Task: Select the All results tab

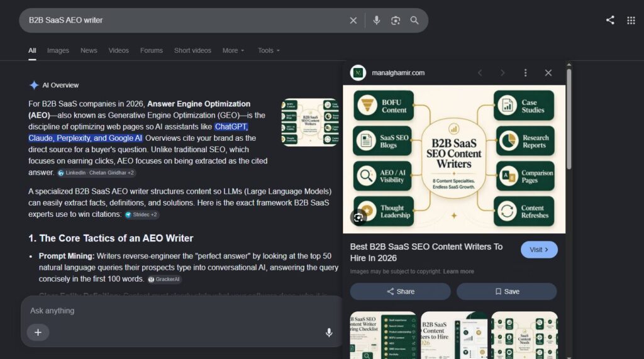Action: 32,50
